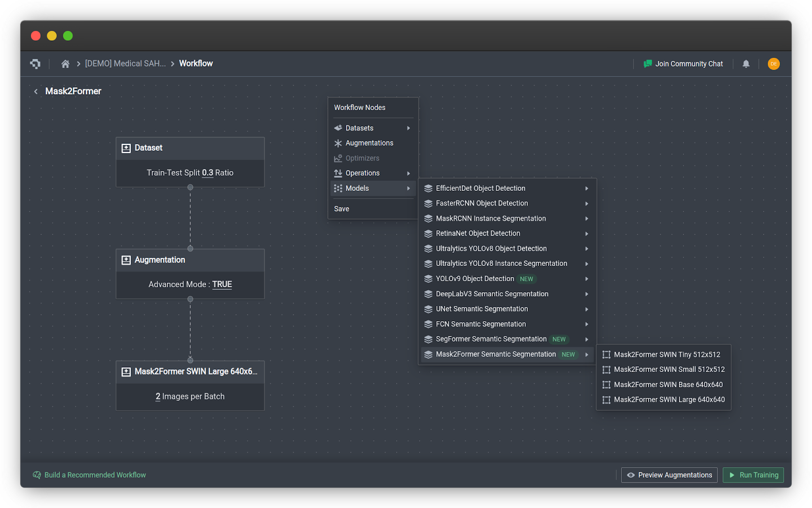
Task: Click the orange user avatar
Action: click(773, 64)
